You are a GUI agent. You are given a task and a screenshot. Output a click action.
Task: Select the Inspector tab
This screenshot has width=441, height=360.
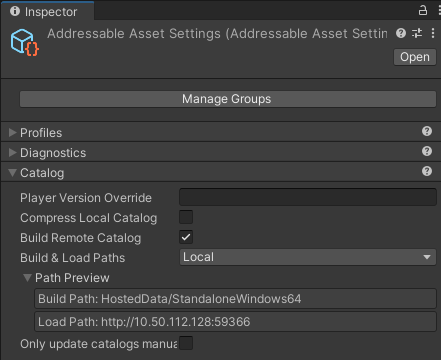[x=47, y=11]
